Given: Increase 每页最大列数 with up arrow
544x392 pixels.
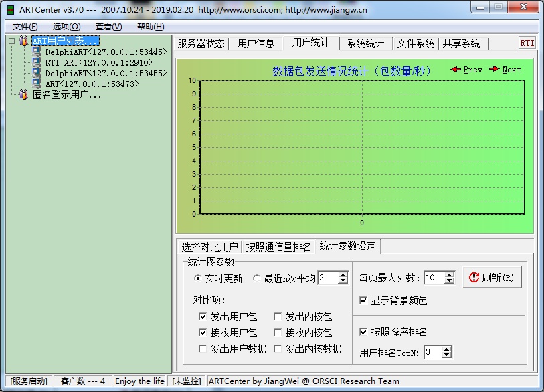Looking at the screenshot, I should click(x=449, y=275).
